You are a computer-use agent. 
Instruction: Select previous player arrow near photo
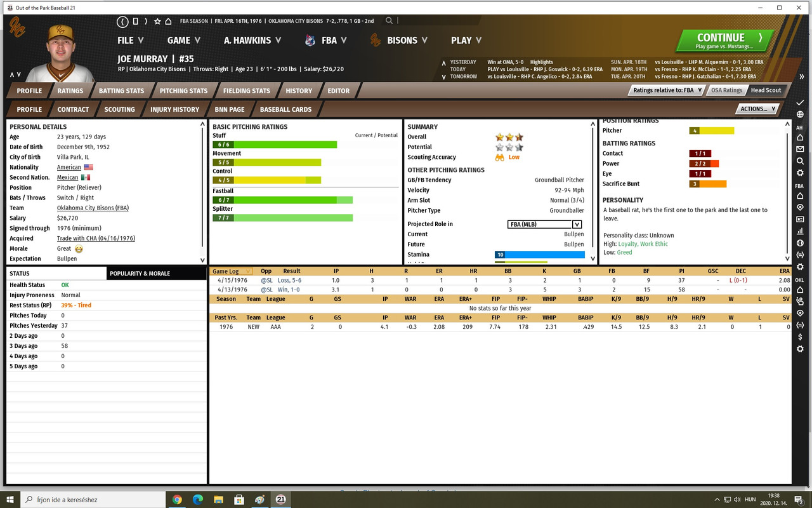12,75
